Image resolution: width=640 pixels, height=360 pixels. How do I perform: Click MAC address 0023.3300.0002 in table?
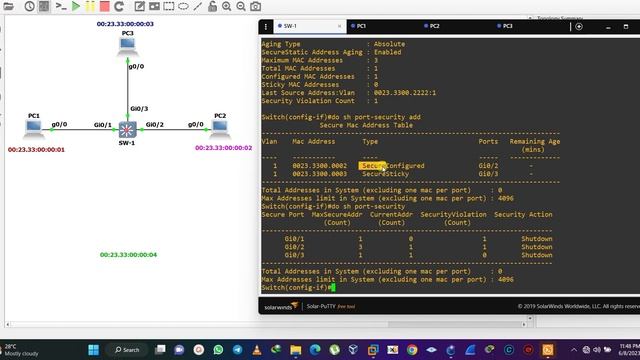click(320, 166)
